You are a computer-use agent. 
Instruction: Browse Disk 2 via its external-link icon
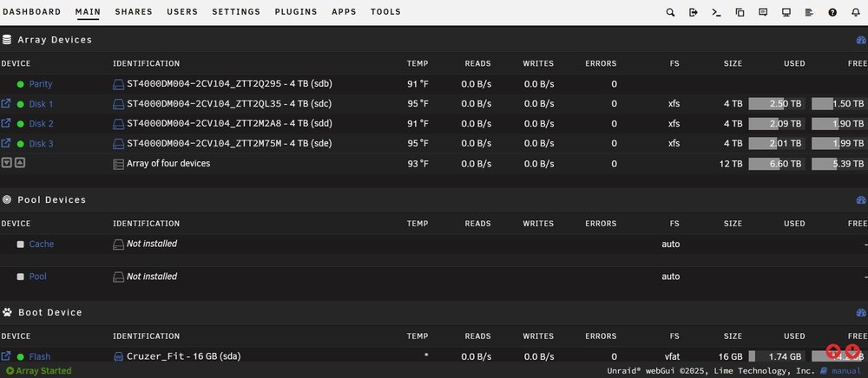(x=6, y=123)
